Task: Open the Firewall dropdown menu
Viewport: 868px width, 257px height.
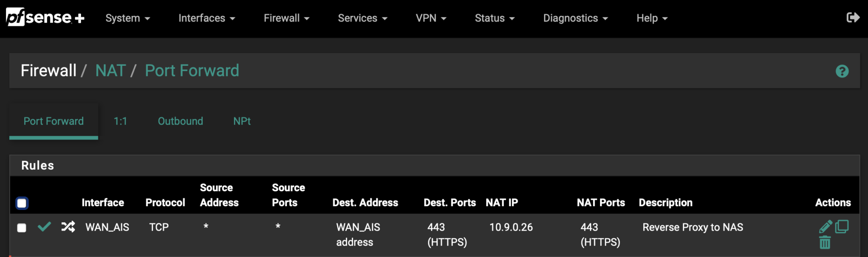Action: point(287,18)
